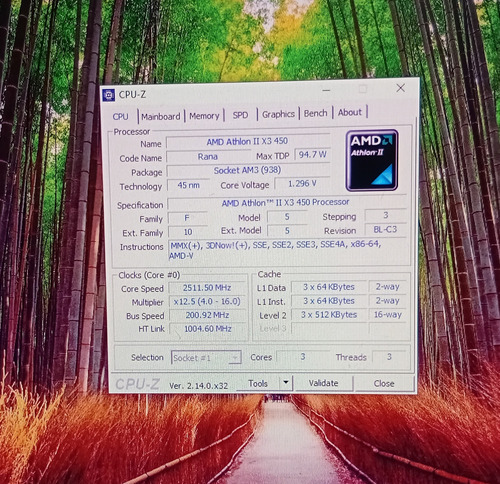Switch to the Mainboard tab
This screenshot has height=484, width=500.
coord(161,117)
